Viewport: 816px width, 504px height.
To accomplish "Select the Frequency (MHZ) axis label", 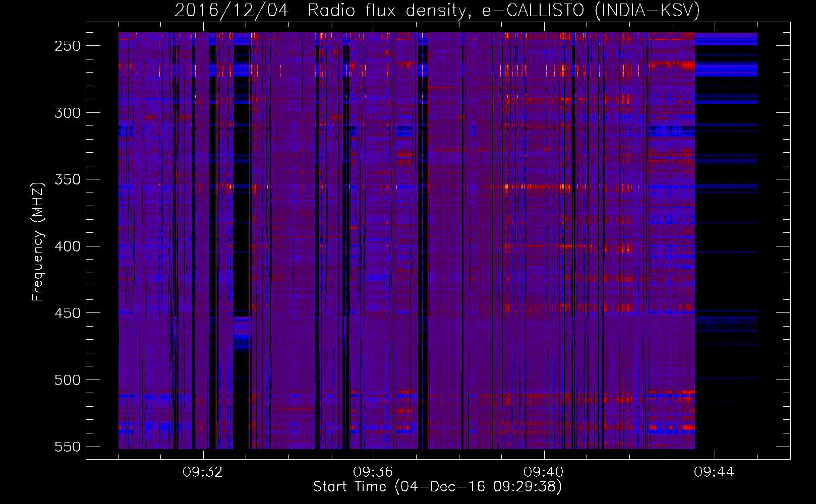I will coord(38,241).
